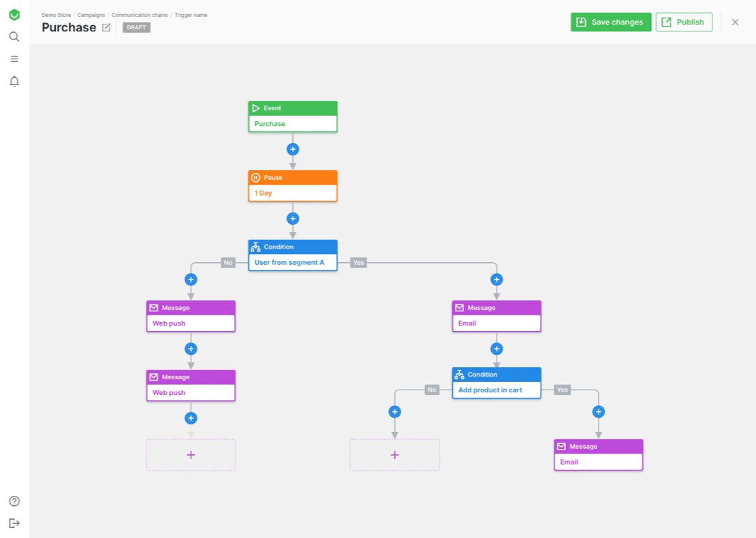Go to Campaigns breadcrumb
The width and height of the screenshot is (756, 538).
tap(91, 15)
